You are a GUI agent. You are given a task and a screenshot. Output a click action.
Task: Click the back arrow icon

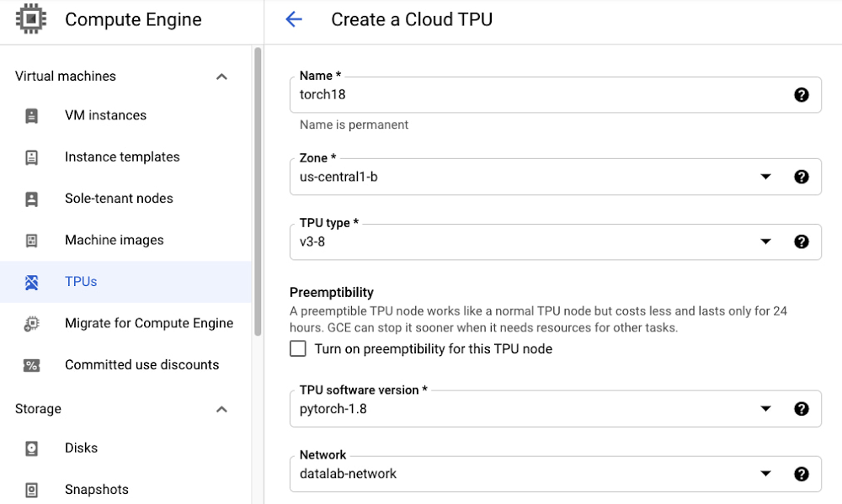tap(293, 19)
